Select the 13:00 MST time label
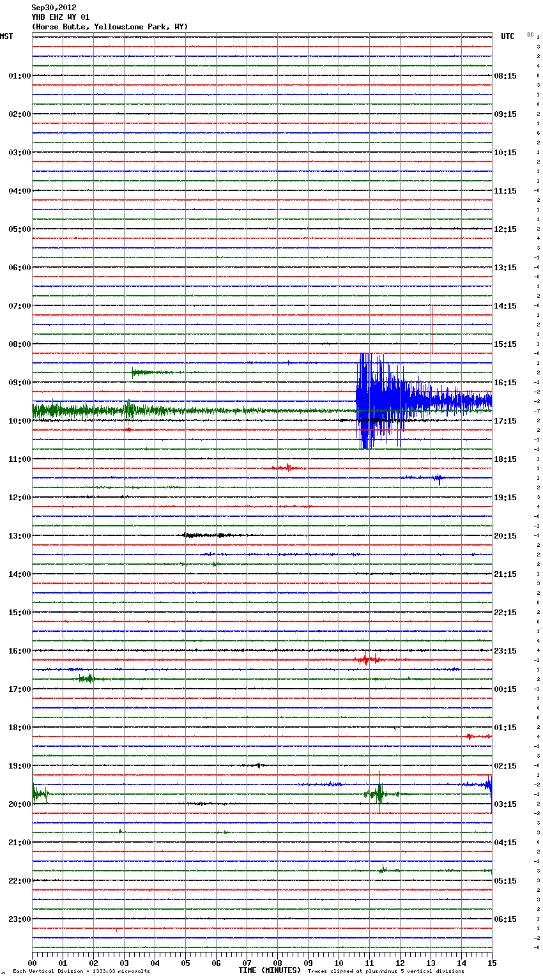Viewport: 543px width, 980px height. tap(20, 536)
